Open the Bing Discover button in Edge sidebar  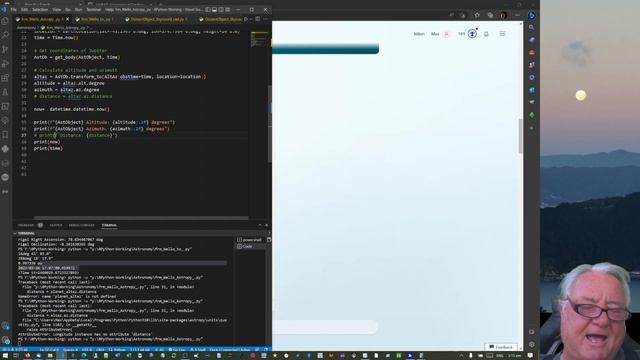click(x=531, y=15)
